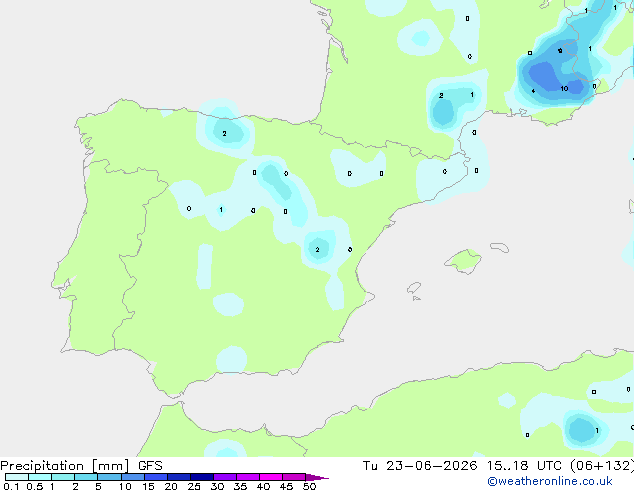Image resolution: width=634 pixels, height=490 pixels.
Task: Click the '(06+132)' forecast run text
Action: (x=602, y=466)
